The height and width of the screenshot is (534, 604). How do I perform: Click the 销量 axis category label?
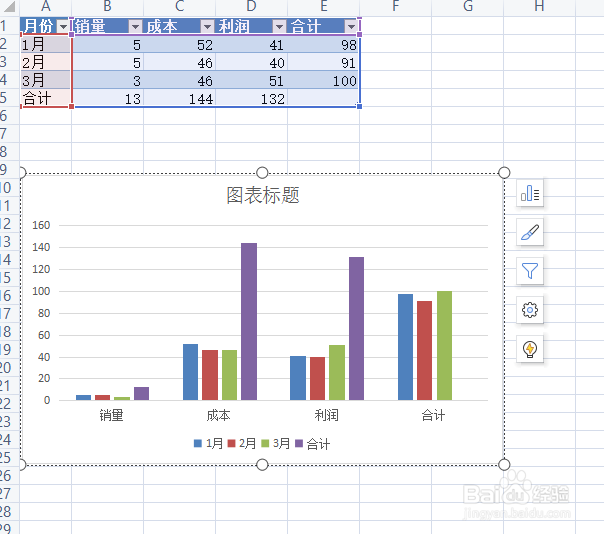tap(111, 415)
